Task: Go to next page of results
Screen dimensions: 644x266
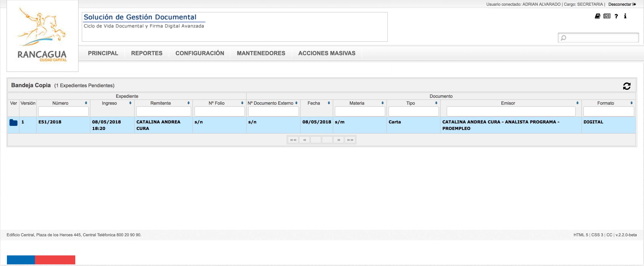Action: [x=339, y=140]
